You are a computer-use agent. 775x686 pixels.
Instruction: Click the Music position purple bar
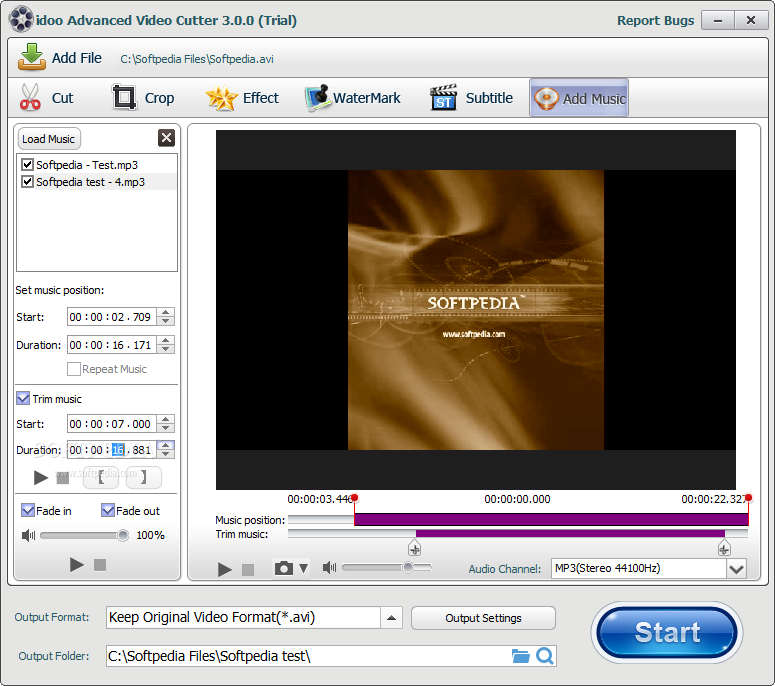click(x=551, y=519)
